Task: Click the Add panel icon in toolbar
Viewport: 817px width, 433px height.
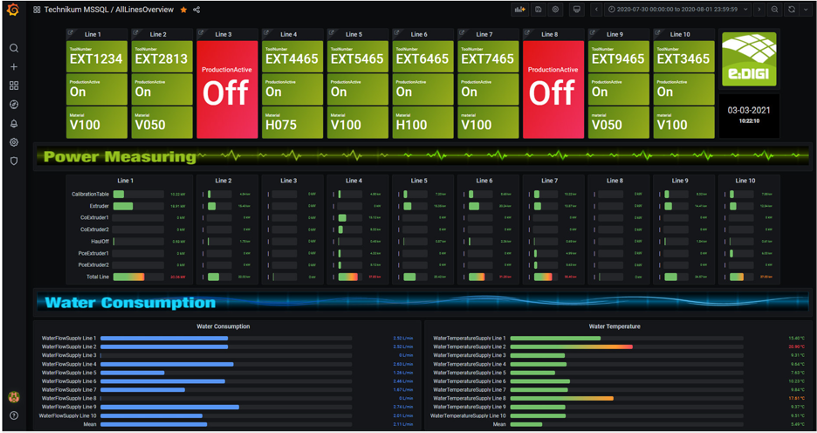Action: click(519, 10)
